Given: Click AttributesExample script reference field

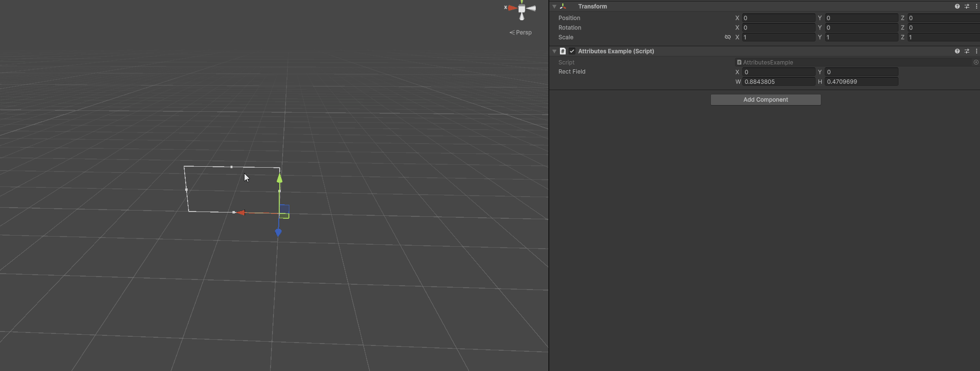Looking at the screenshot, I should pyautogui.click(x=854, y=62).
